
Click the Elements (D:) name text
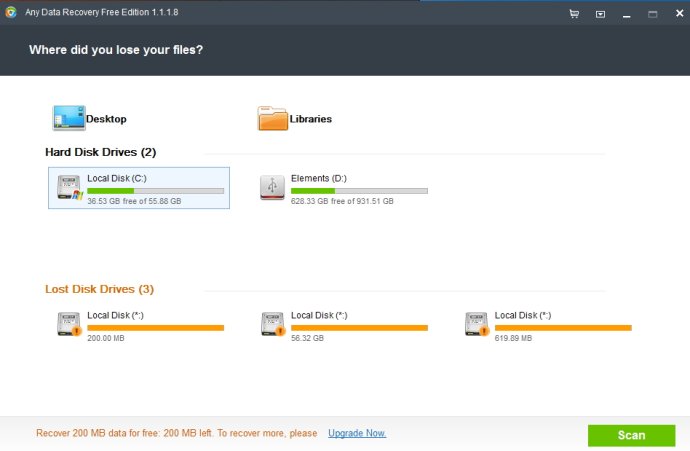pyautogui.click(x=319, y=178)
